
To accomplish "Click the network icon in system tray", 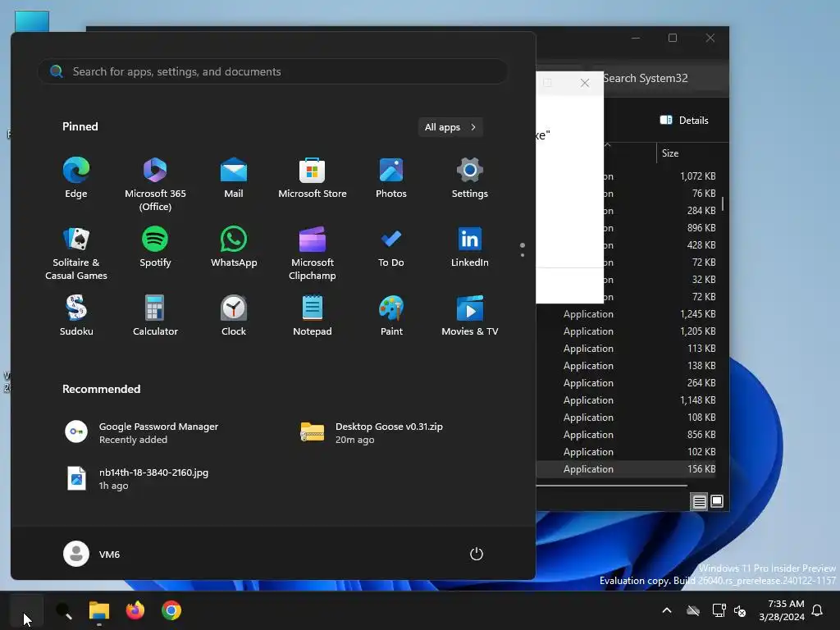I will (719, 610).
